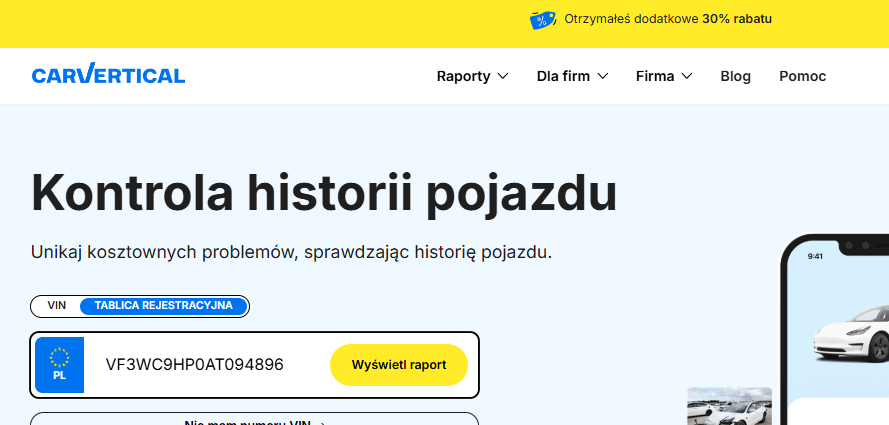Select the Tablica Rejestracyjna search mode

point(163,306)
